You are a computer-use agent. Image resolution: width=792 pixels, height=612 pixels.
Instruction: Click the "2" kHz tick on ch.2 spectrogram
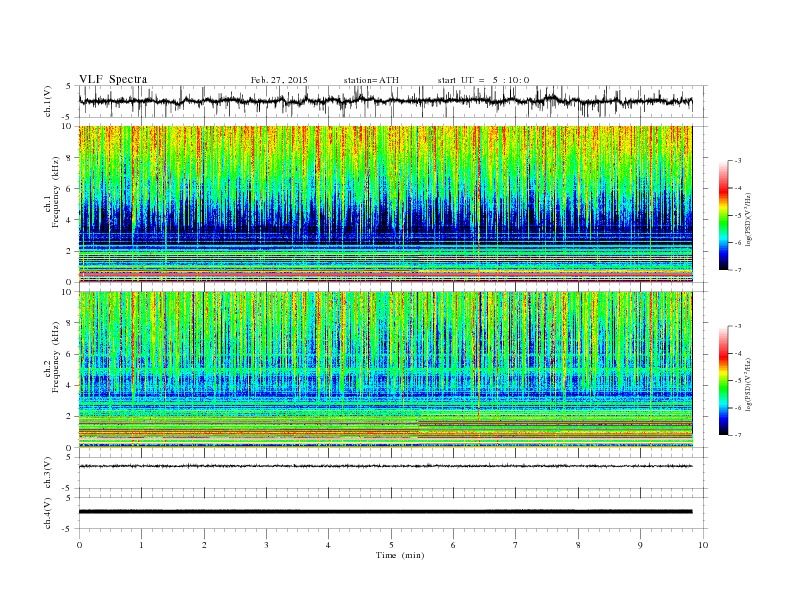(69, 417)
